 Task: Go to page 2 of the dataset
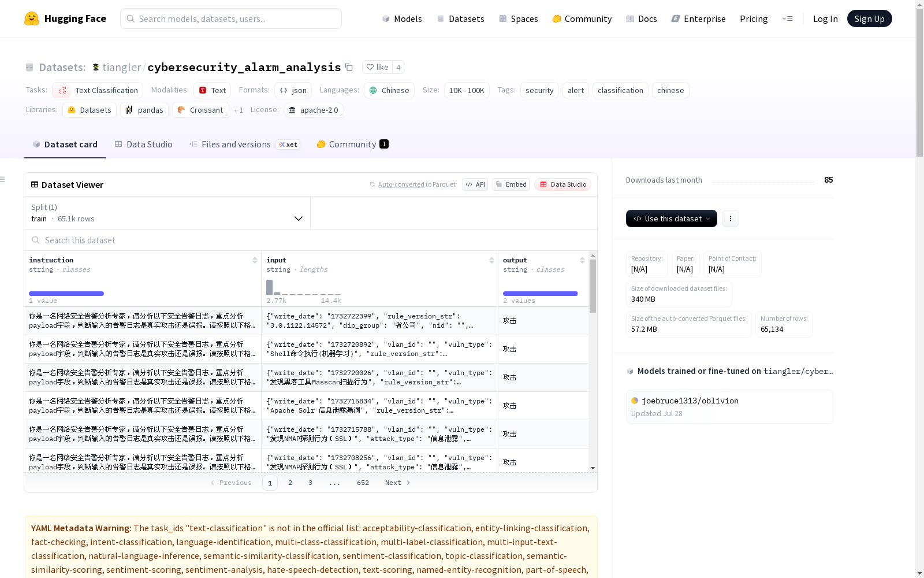coord(290,483)
